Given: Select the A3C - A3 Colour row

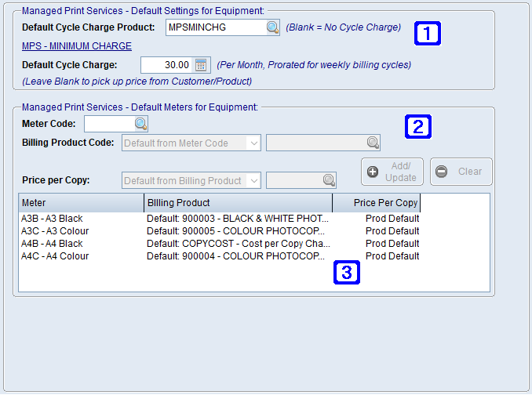Looking at the screenshot, I should click(x=220, y=231).
